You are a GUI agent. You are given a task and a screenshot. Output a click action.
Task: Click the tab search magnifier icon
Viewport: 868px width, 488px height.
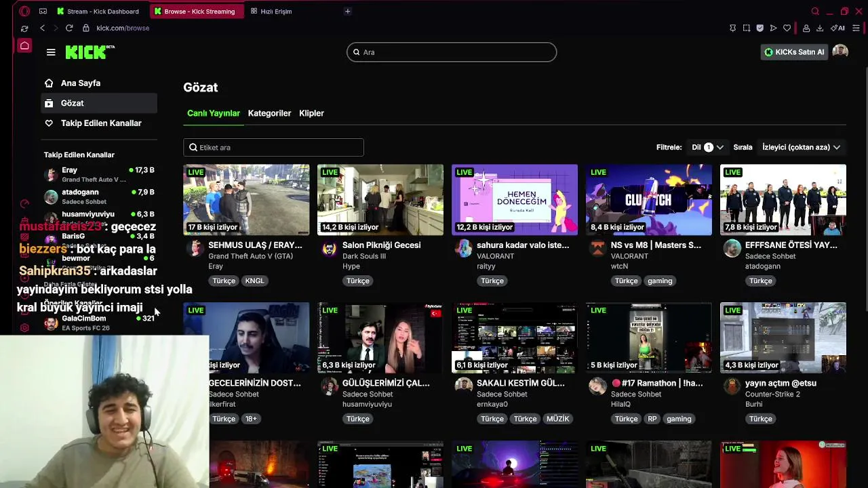click(815, 11)
